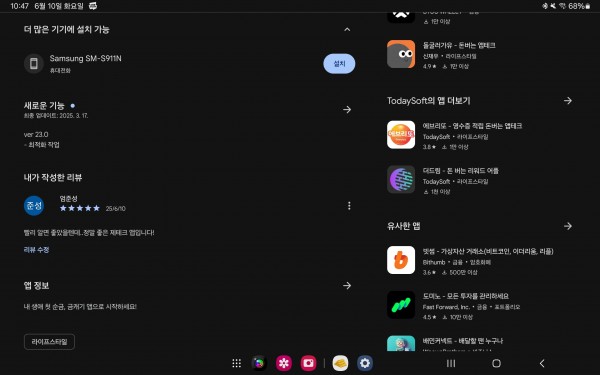
Task: Open more apps by TodaySoft arrow
Action: (x=568, y=101)
